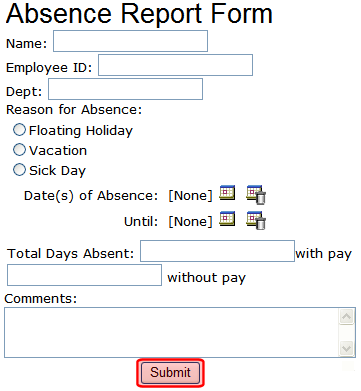Click the Name text field
The width and height of the screenshot is (361, 391).
coord(131,41)
